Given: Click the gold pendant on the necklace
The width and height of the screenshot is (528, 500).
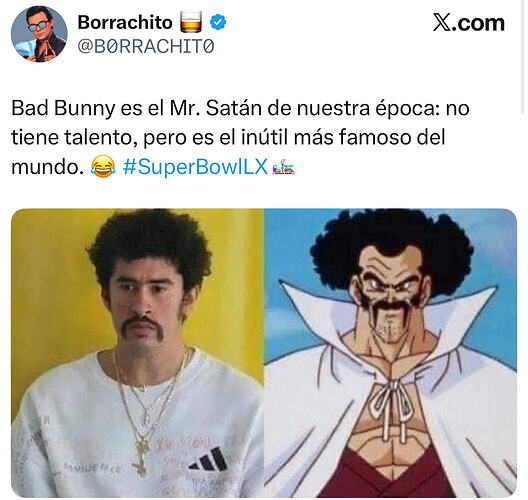Looking at the screenshot, I should 142,457.
